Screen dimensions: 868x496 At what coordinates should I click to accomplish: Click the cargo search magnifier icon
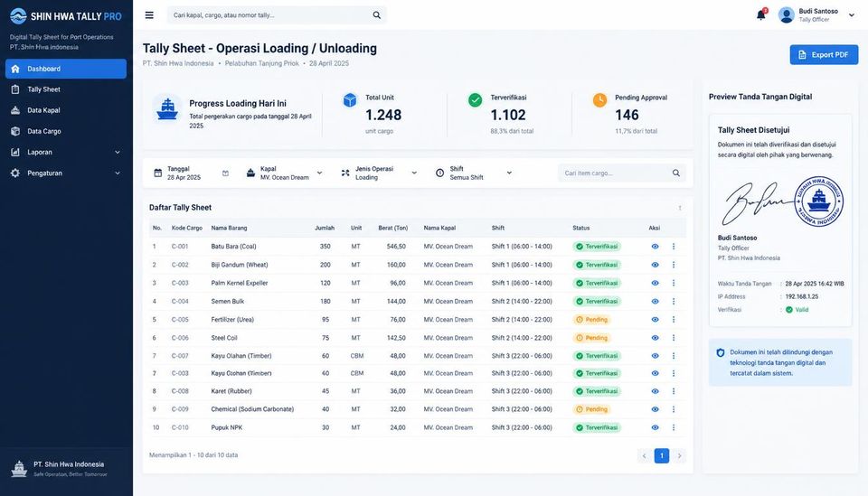pos(676,173)
